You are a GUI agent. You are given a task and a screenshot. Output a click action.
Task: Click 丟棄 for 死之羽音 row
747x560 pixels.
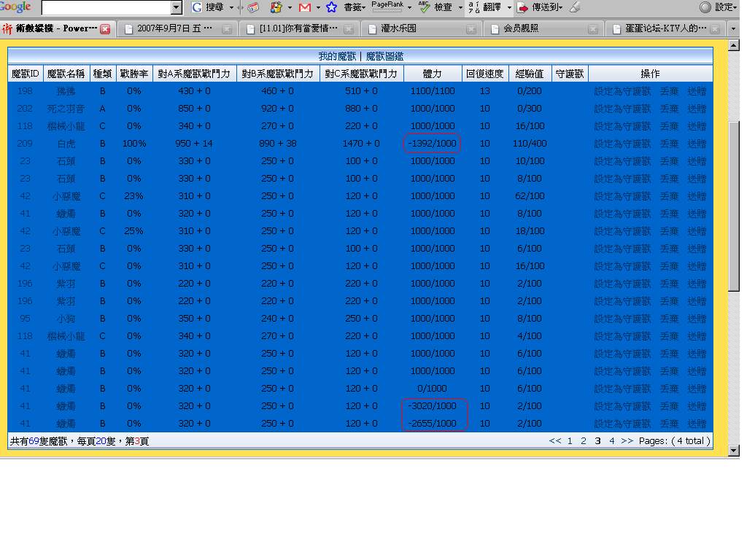tap(669, 109)
